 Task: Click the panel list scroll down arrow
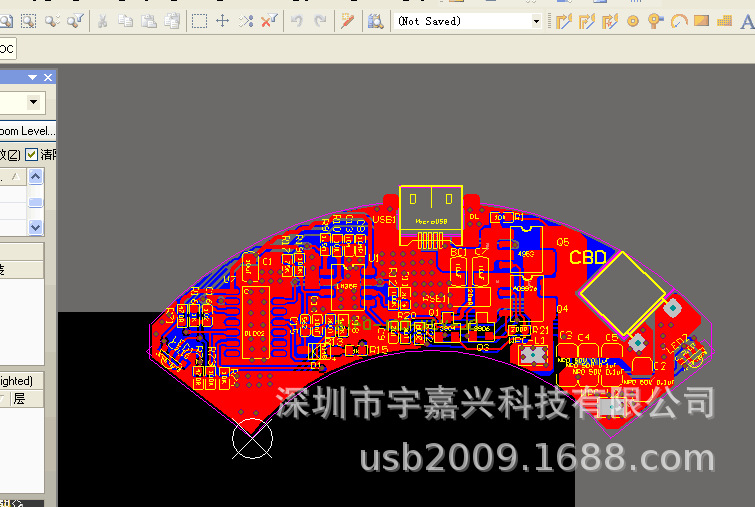35,226
